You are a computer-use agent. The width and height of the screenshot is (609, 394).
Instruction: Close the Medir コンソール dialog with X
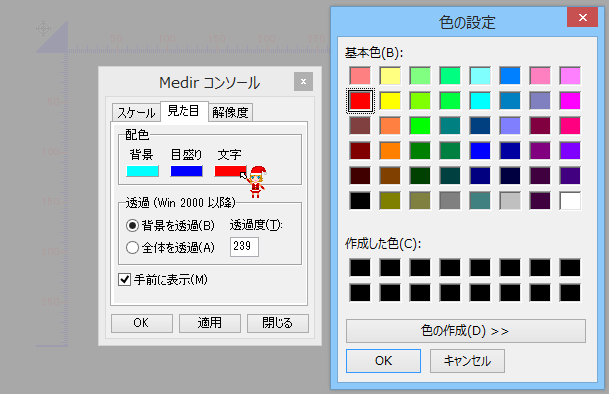[303, 82]
